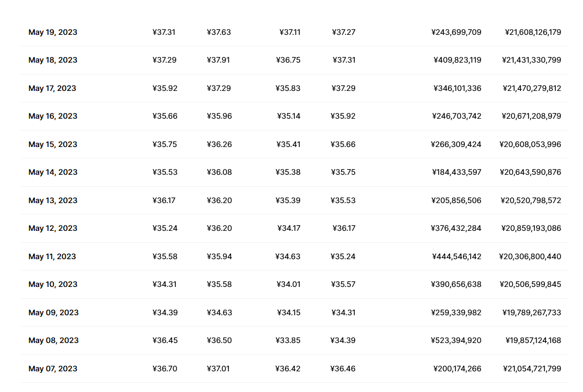Select the May 17, 2023 open price ¥35.92
Viewport: 583px width, 392px height.
click(x=165, y=88)
